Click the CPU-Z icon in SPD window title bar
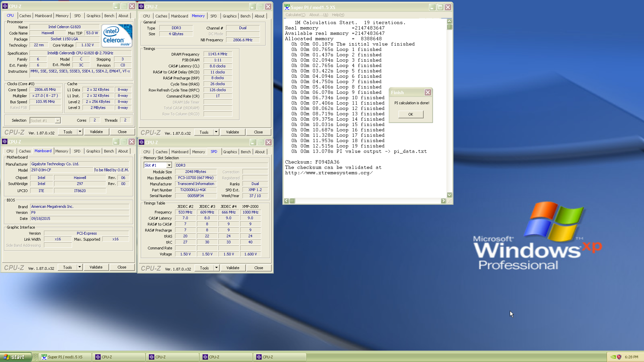Viewport: 644px width, 362px height. [142, 142]
